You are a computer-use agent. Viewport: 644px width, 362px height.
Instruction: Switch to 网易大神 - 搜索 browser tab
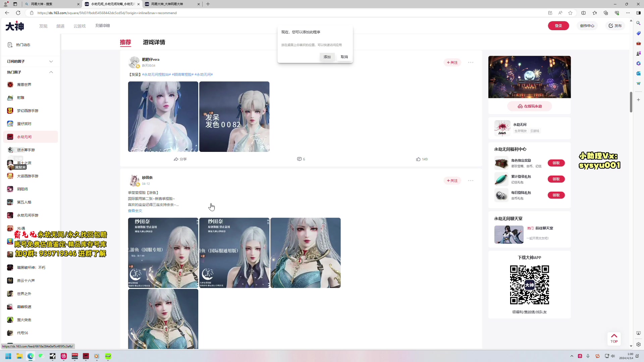52,4
